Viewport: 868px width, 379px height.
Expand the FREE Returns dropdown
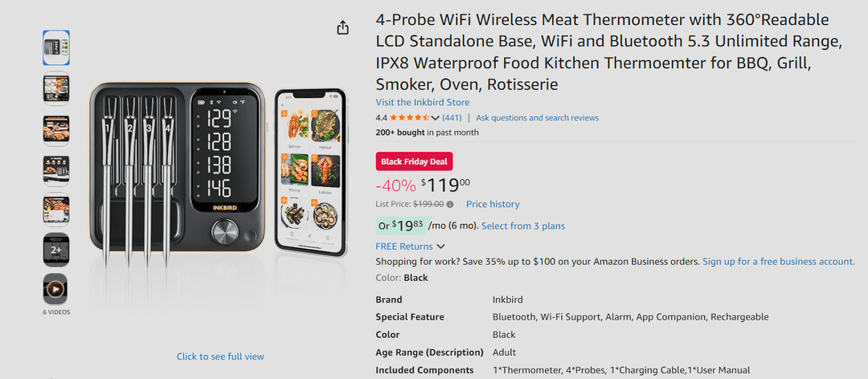click(x=440, y=247)
